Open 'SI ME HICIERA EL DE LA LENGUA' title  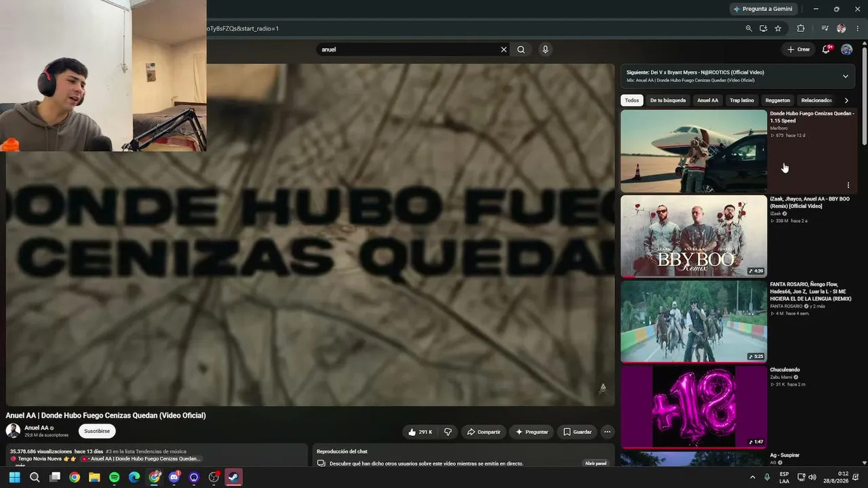[810, 291]
